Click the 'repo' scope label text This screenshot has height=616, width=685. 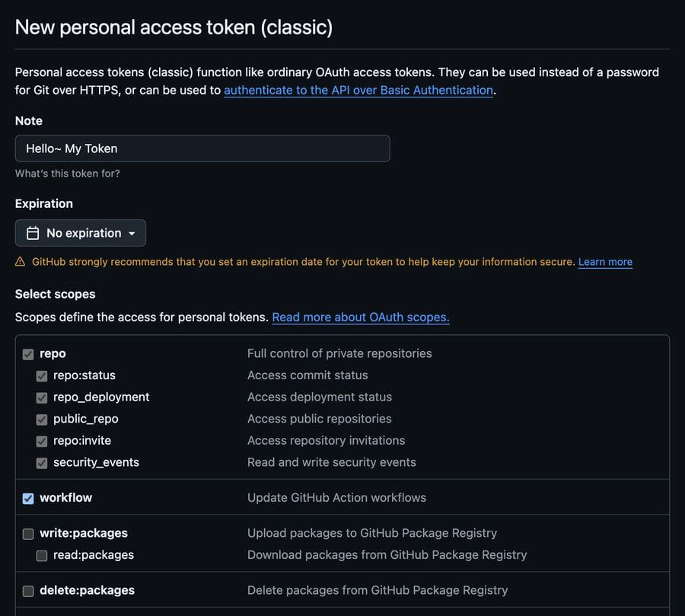click(x=53, y=353)
